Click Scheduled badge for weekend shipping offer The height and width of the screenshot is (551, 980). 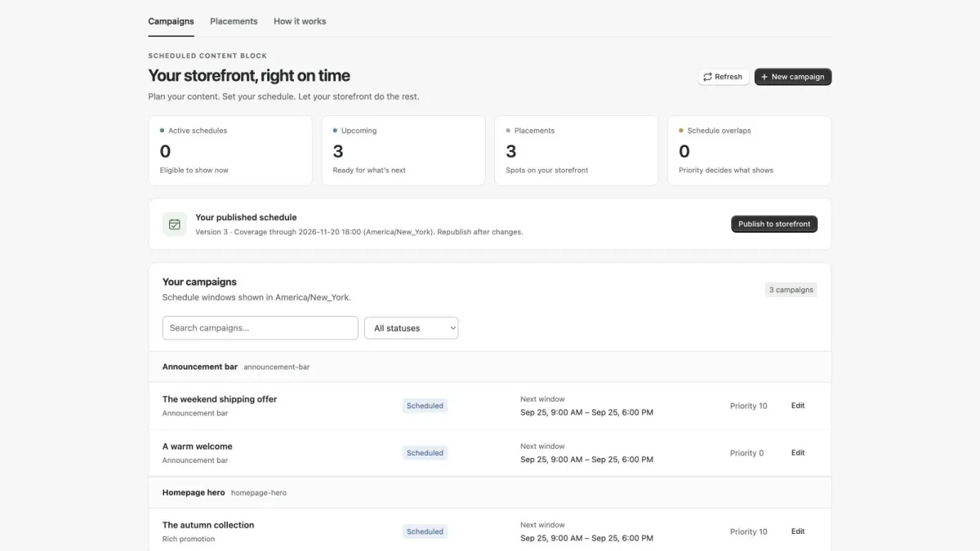(425, 406)
